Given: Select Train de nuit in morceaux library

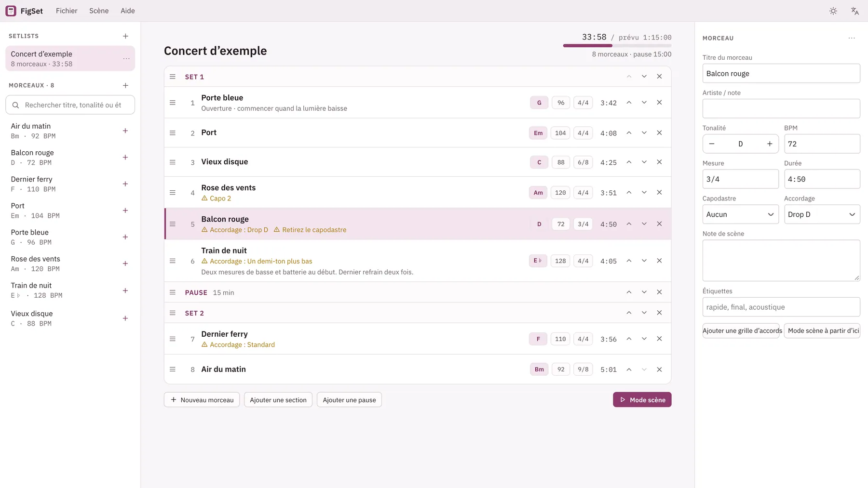Looking at the screenshot, I should 63,290.
